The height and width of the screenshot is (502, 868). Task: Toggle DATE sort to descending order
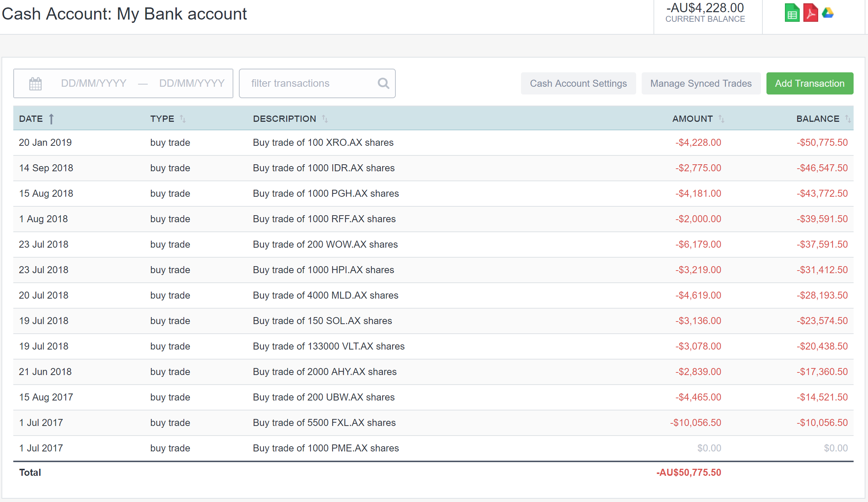point(51,118)
